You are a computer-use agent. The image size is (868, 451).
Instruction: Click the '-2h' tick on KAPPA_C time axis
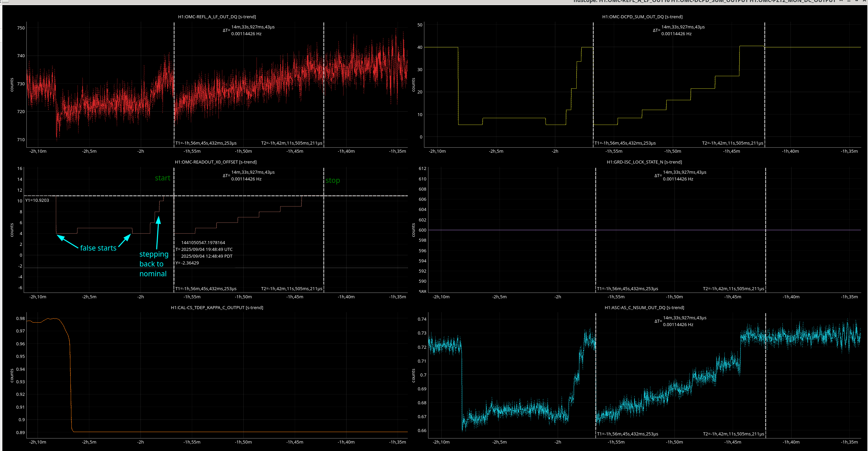(x=140, y=442)
